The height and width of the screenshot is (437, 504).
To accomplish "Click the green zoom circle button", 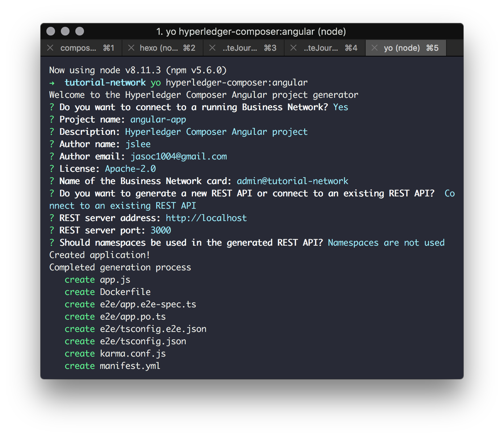I will (x=79, y=31).
